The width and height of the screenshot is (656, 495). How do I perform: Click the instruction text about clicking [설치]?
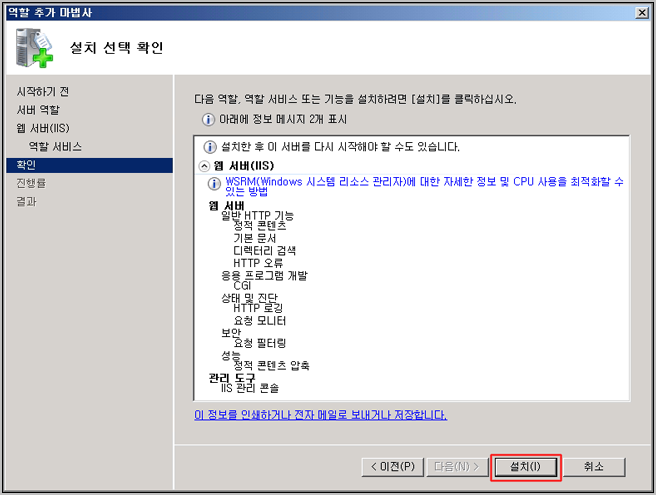tap(355, 100)
